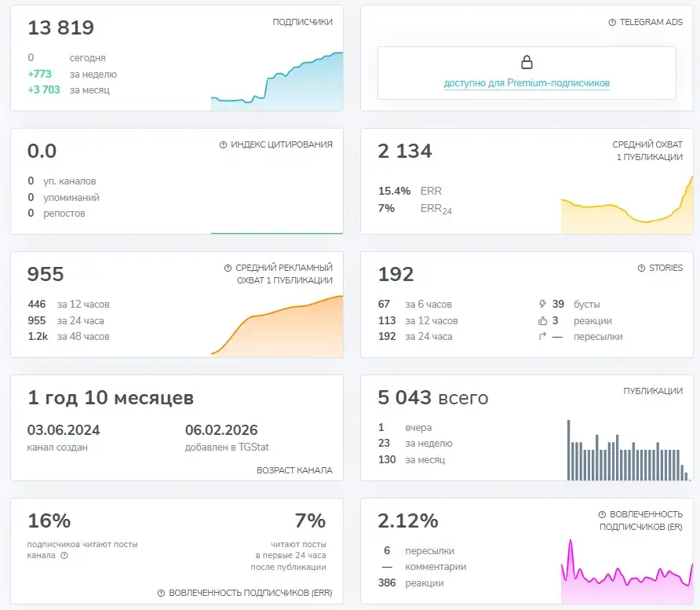Click the yellow average reach chart
The width and height of the screenshot is (700, 610).
coord(627,205)
